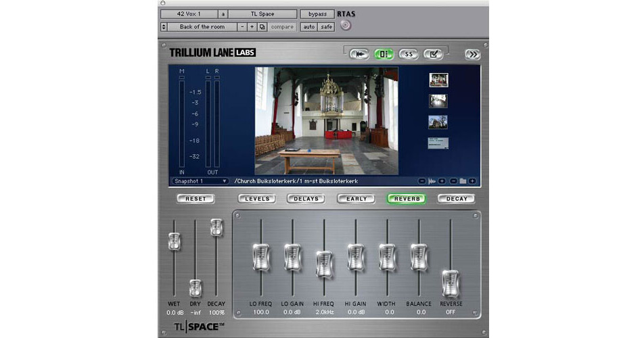Click minus button to select previous preset

click(242, 26)
